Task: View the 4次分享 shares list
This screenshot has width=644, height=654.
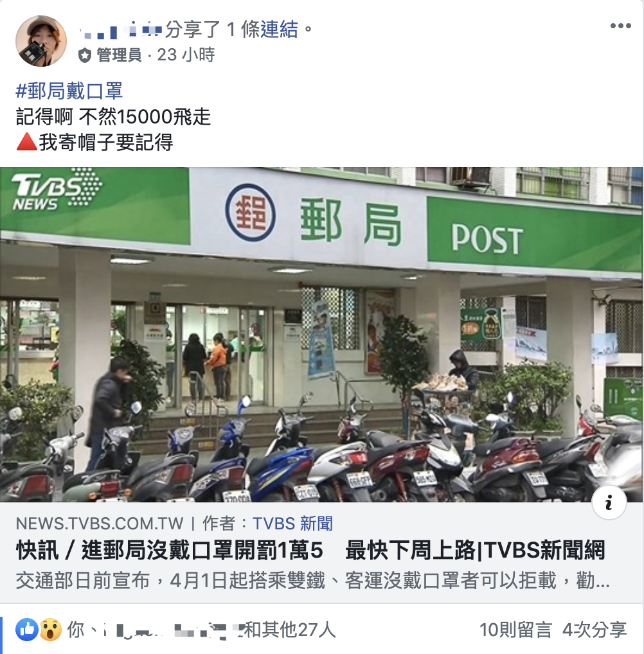Action: click(595, 630)
